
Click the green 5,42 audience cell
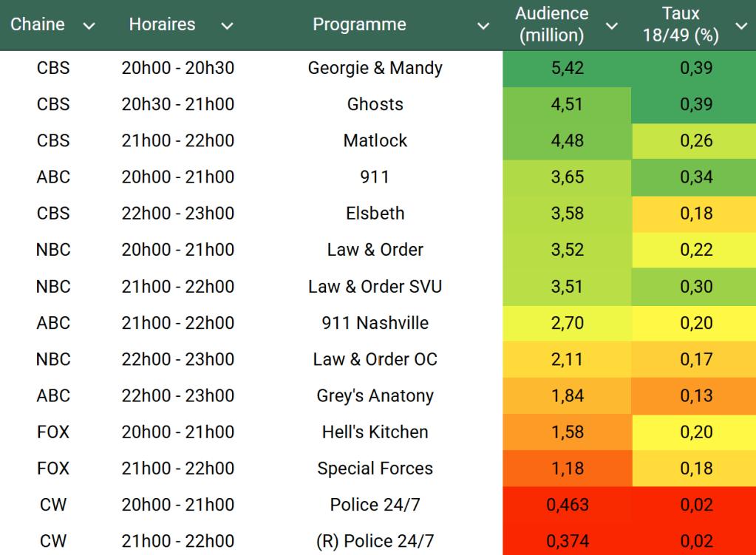(567, 68)
